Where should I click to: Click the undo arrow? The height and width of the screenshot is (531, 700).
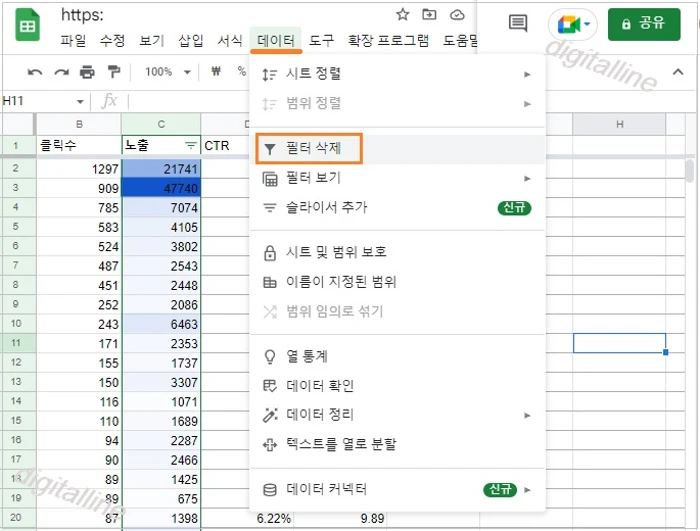(x=35, y=71)
